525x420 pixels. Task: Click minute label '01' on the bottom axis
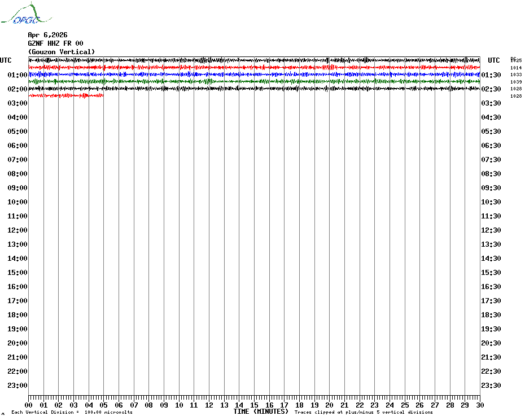tap(43, 405)
